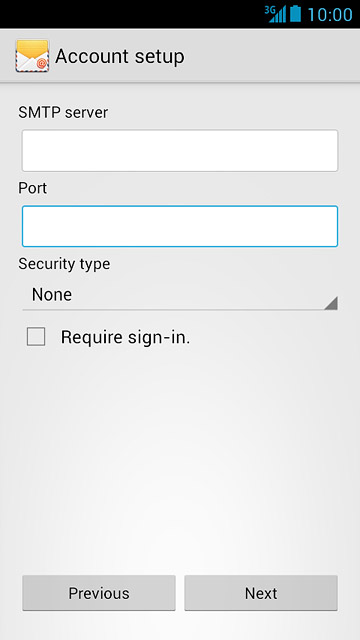This screenshot has width=360, height=640.
Task: Tap the battery status icon
Action: 296,13
